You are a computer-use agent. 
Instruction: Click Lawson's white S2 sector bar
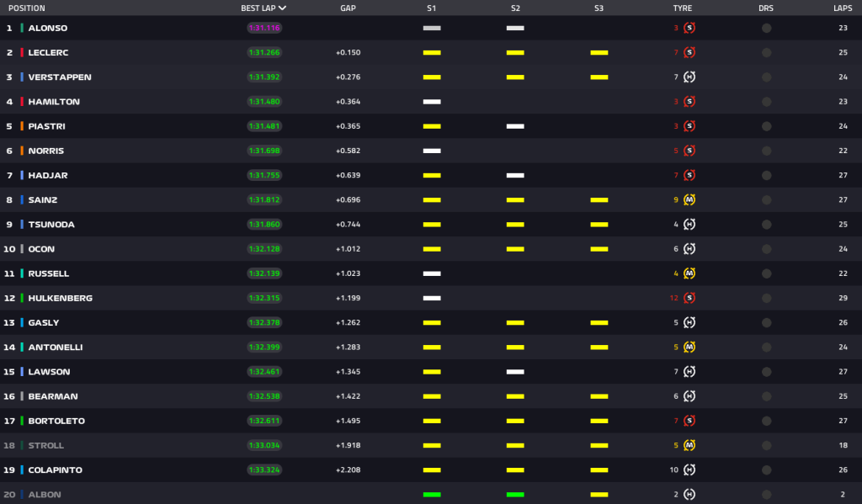point(515,372)
